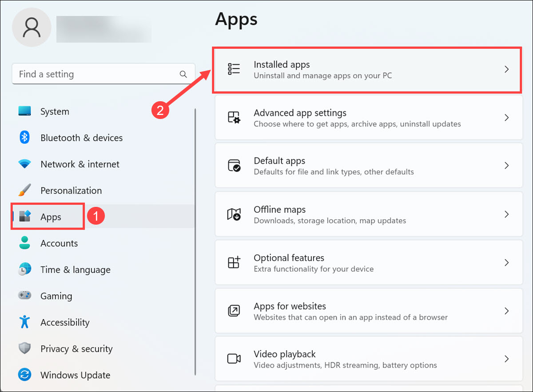
Task: Click the search magnifier icon
Action: [183, 74]
